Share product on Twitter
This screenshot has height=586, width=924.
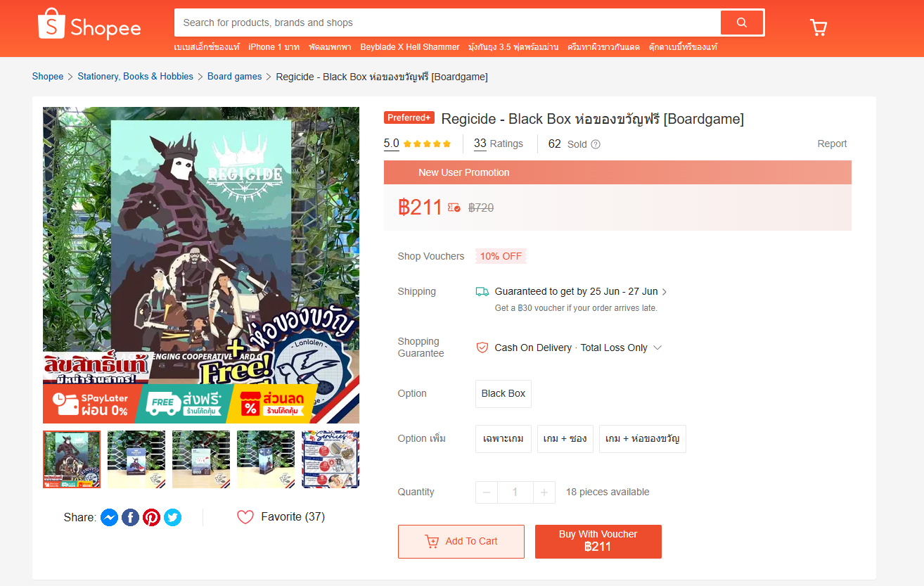172,518
